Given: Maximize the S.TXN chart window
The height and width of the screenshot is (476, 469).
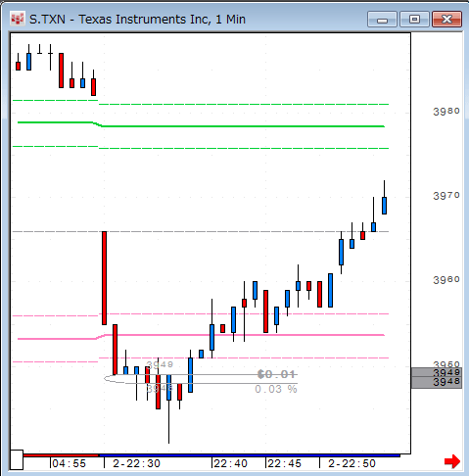Looking at the screenshot, I should tap(414, 20).
